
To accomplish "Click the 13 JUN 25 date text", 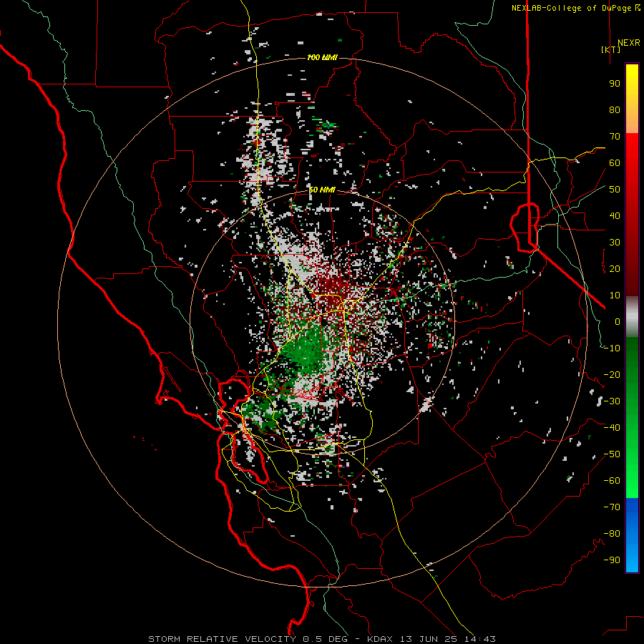I will 429,639.
